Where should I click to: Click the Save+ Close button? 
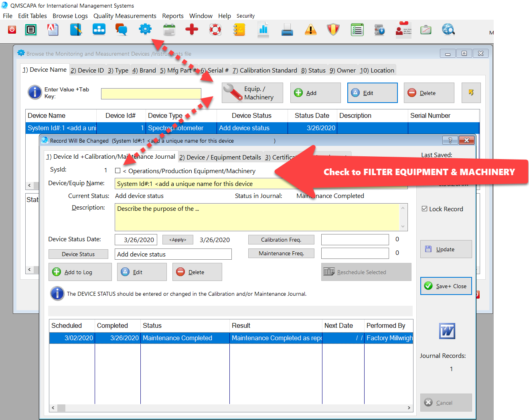click(x=446, y=286)
